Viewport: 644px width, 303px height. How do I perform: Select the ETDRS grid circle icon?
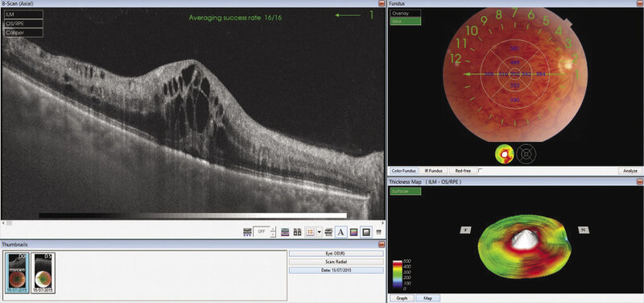click(x=526, y=154)
